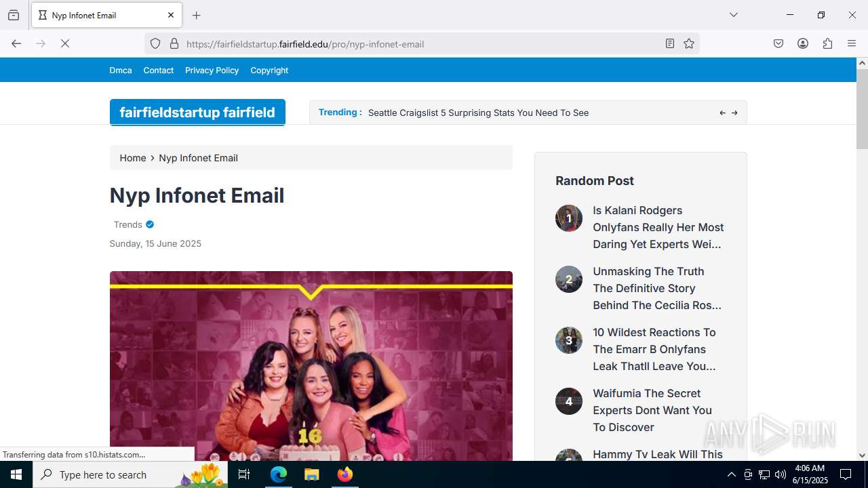This screenshot has height=488, width=868.
Task: Open Firefox account icon
Action: (x=803, y=43)
